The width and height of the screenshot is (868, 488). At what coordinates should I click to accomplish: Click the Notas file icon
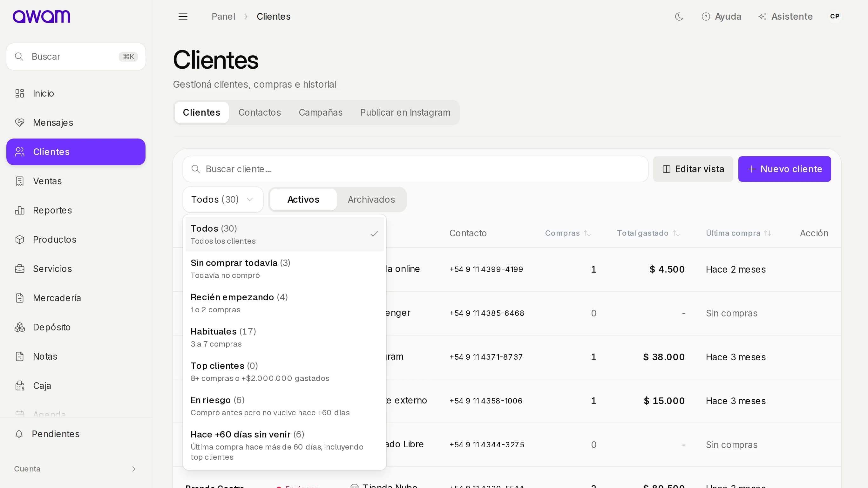(20, 356)
